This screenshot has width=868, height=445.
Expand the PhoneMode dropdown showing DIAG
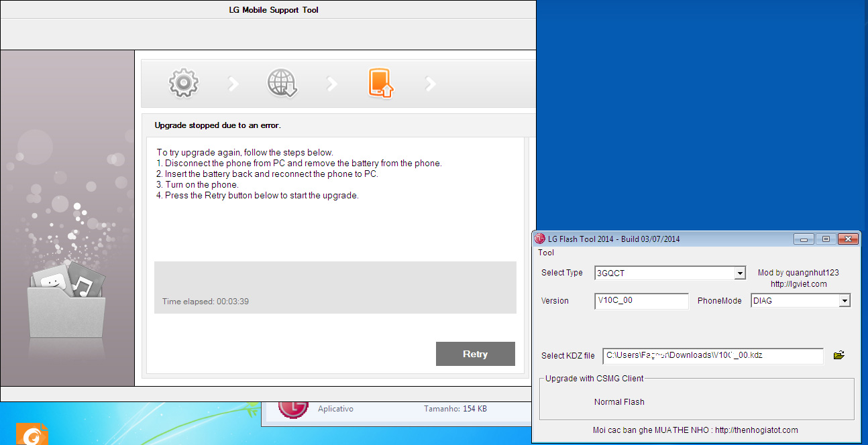845,301
